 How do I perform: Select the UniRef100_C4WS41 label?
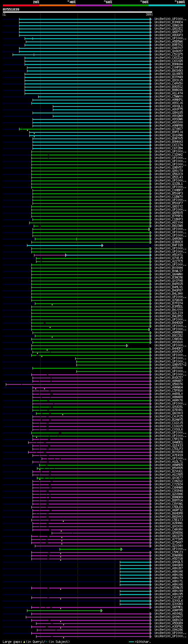pyautogui.click(x=169, y=339)
